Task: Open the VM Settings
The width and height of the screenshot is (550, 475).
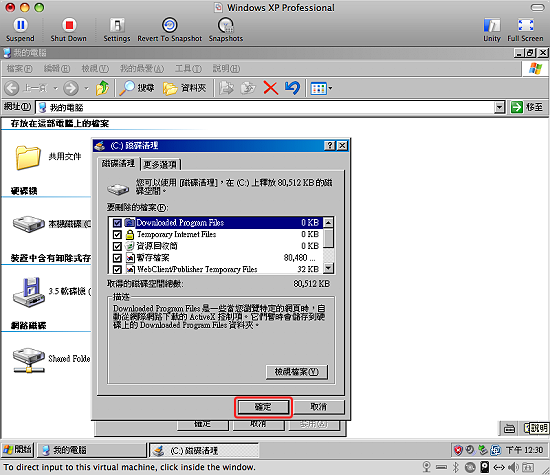Action: tap(117, 29)
